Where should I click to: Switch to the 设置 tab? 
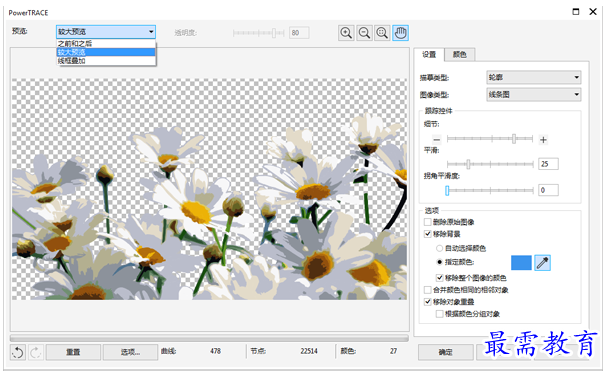(429, 55)
